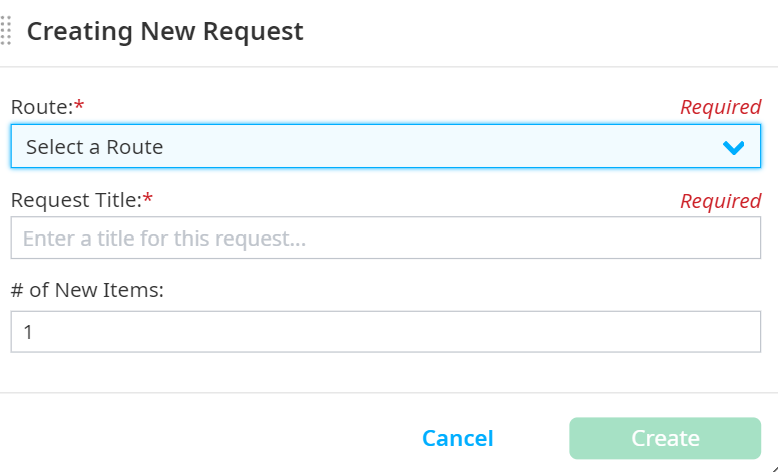The image size is (778, 472).
Task: Click the 'Route:' field label
Action: (41, 107)
